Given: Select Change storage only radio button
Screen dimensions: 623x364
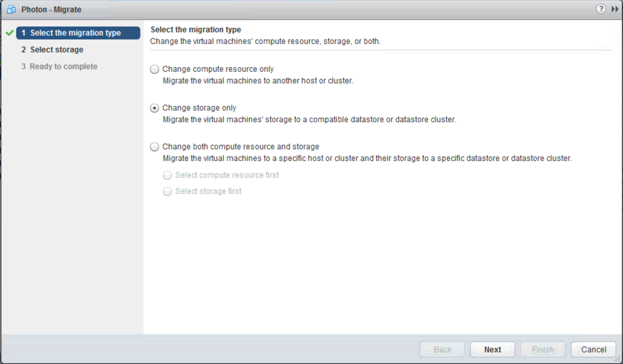Looking at the screenshot, I should coord(155,108).
